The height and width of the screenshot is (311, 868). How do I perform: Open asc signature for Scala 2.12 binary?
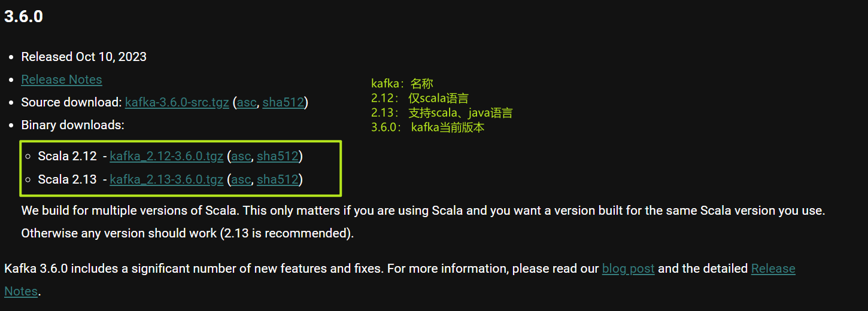(x=241, y=156)
